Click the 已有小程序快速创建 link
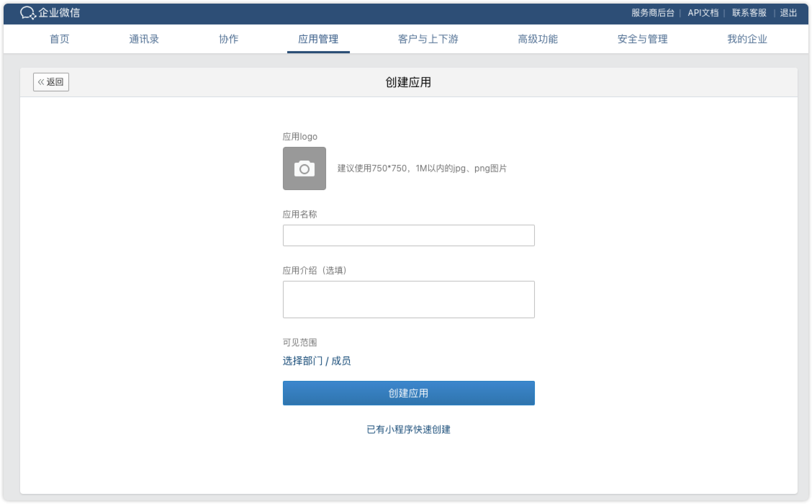 (x=409, y=429)
